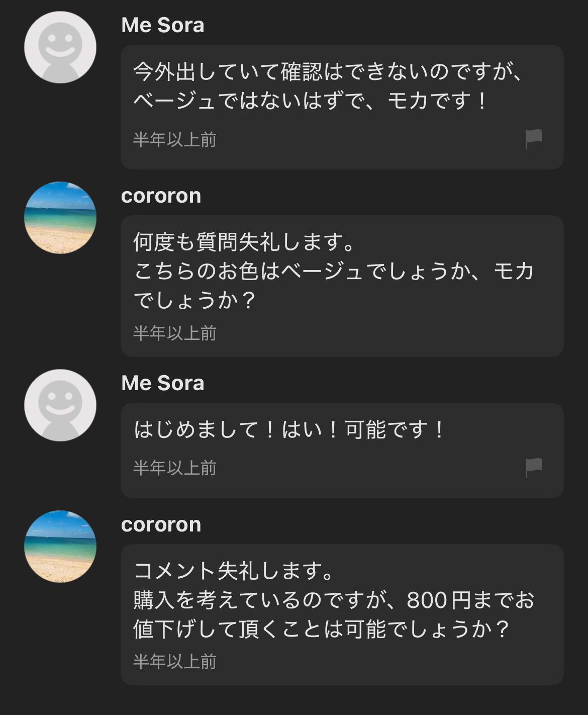Viewport: 588px width, 715px height.
Task: Click the 半年以上前 timestamp under the 可能です reply
Action: pos(174,468)
